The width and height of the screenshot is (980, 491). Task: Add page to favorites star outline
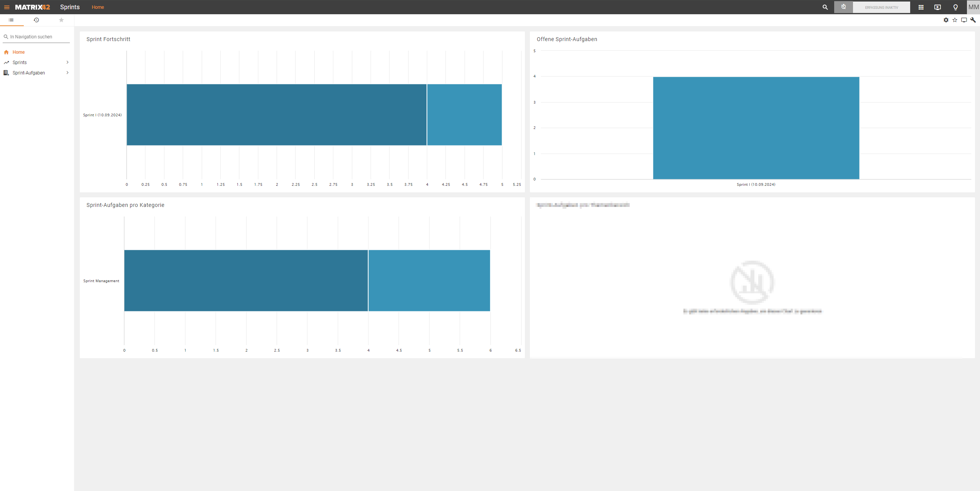pyautogui.click(x=955, y=20)
